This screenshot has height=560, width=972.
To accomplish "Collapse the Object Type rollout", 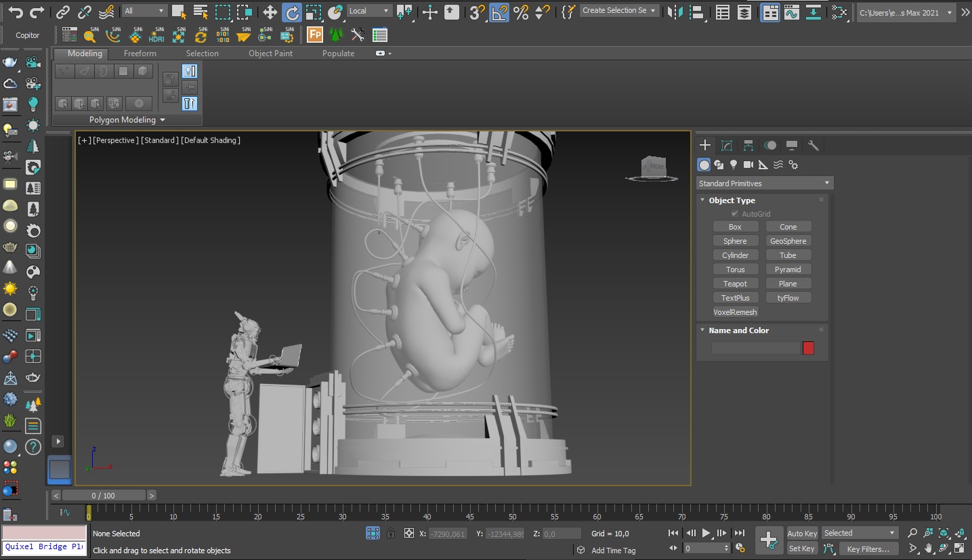I will [x=702, y=200].
